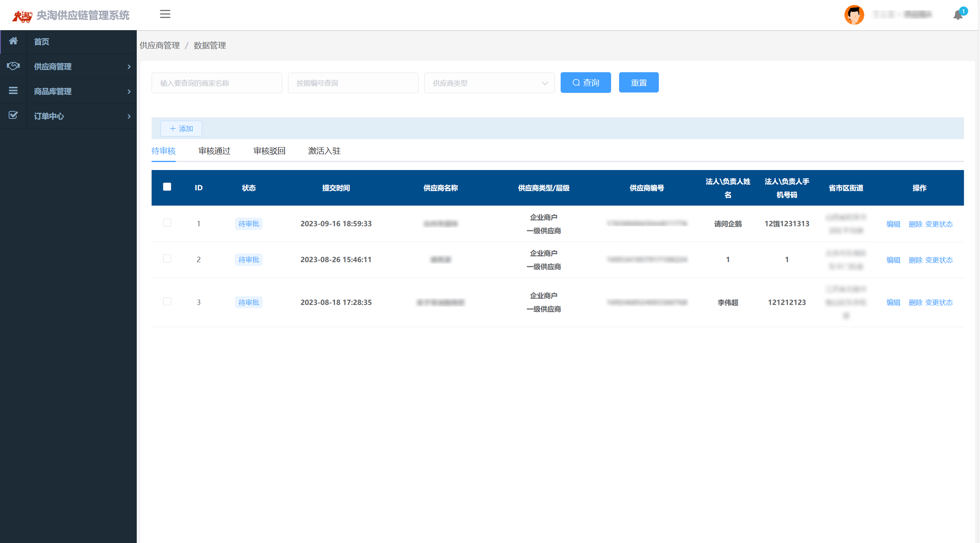Check the checkbox for row ID 1

pyautogui.click(x=167, y=223)
